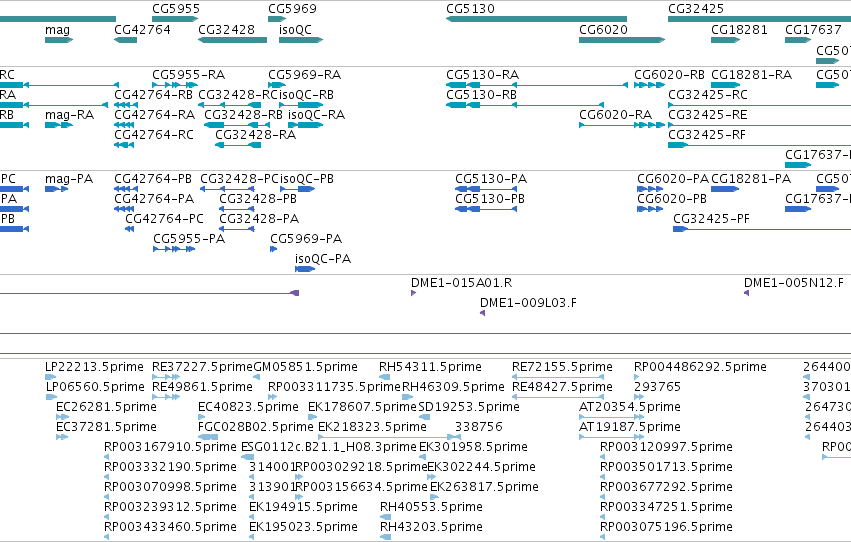Click the RP003075196.5prime EST label
851x542 pixels.
click(x=666, y=527)
